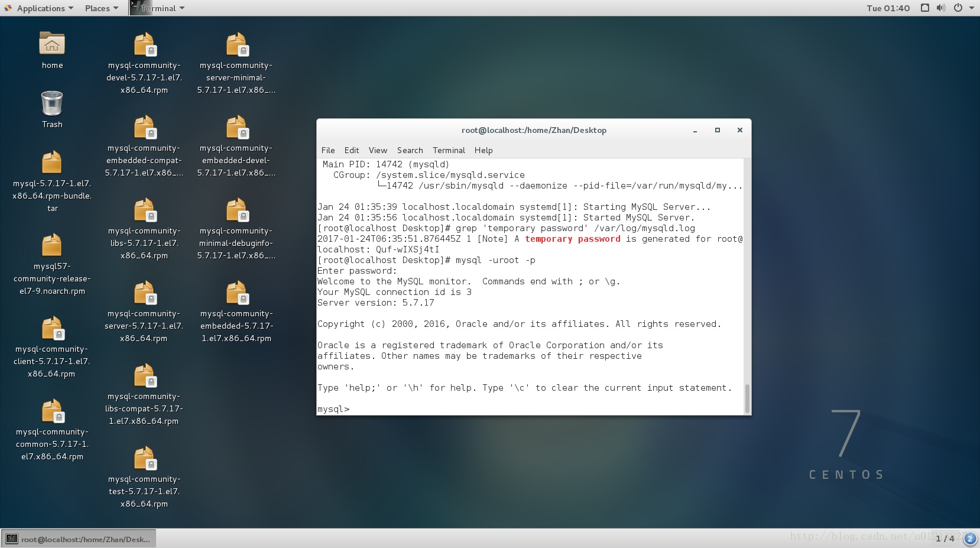Open the File menu in terminal
Viewport: 980px width, 548px height.
(328, 150)
